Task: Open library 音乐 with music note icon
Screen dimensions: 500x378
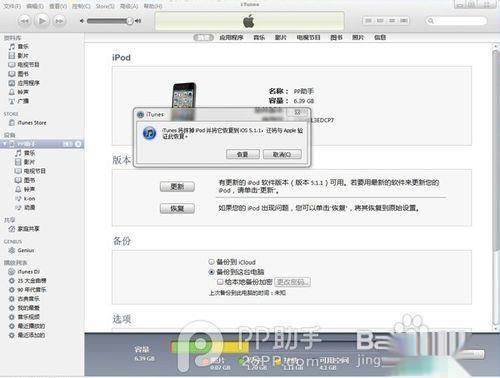Action: tap(19, 46)
